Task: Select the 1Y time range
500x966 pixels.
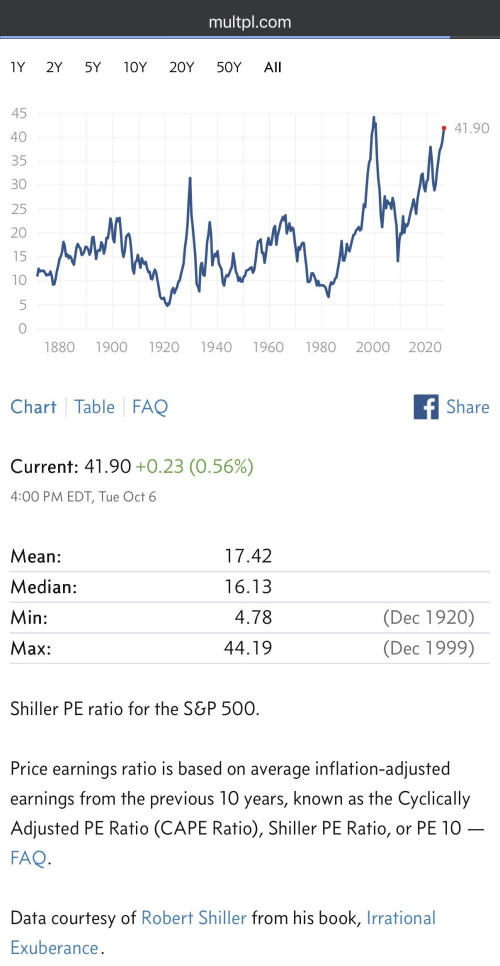Action: tap(17, 68)
